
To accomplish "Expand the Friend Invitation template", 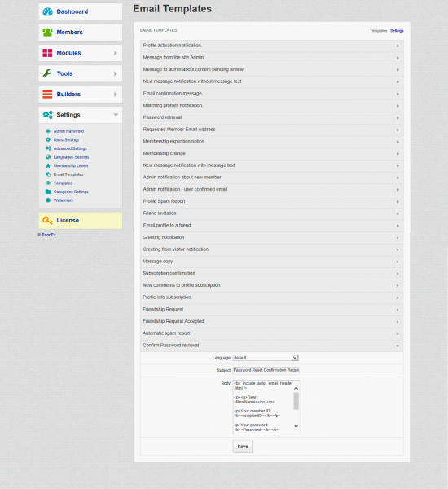I will [271, 214].
